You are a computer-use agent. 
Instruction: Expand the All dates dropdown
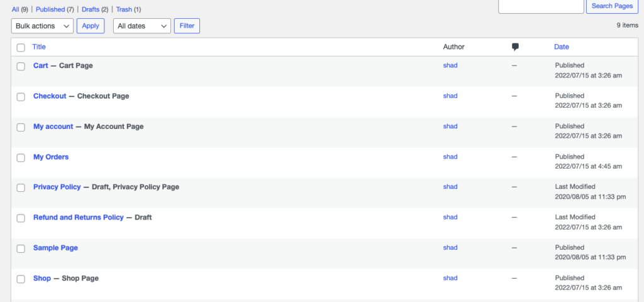point(142,26)
